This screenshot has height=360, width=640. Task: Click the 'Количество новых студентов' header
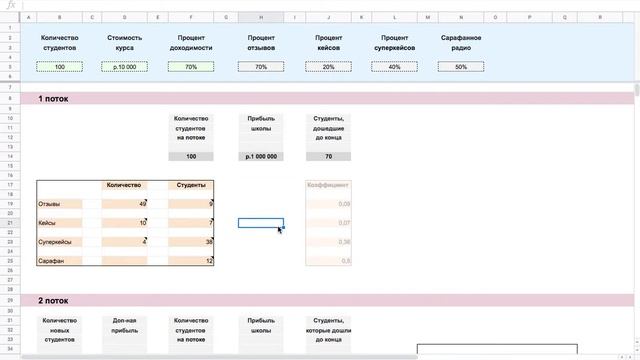point(60,330)
